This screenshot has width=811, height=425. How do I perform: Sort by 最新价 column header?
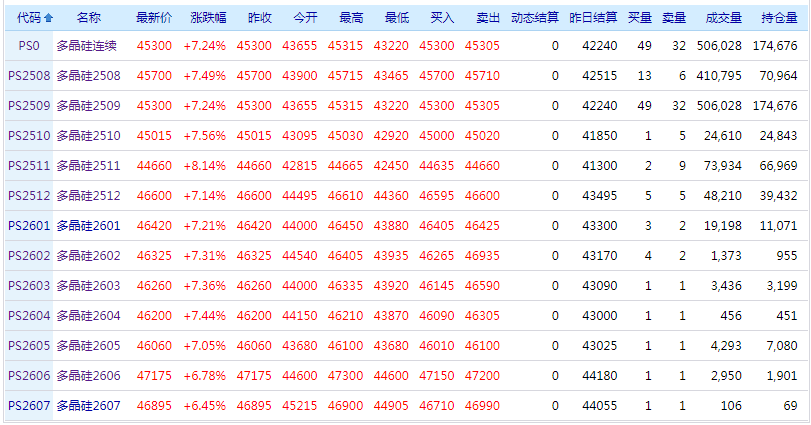154,18
